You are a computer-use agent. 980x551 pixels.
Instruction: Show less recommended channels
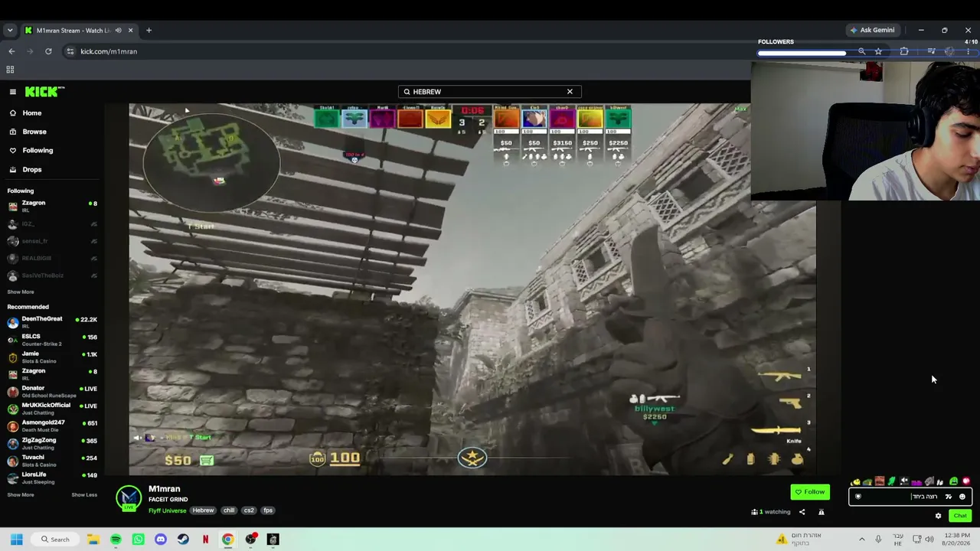pos(84,494)
